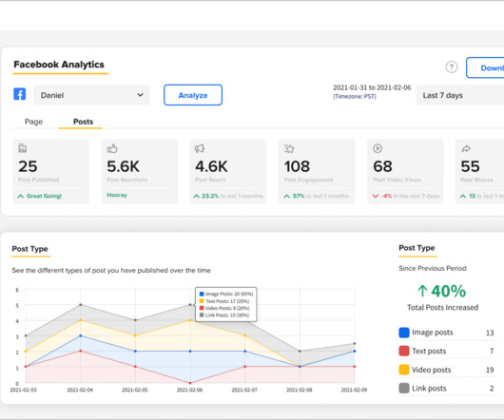The height and width of the screenshot is (420, 504).
Task: Click the Post Published image icon
Action: tap(23, 148)
